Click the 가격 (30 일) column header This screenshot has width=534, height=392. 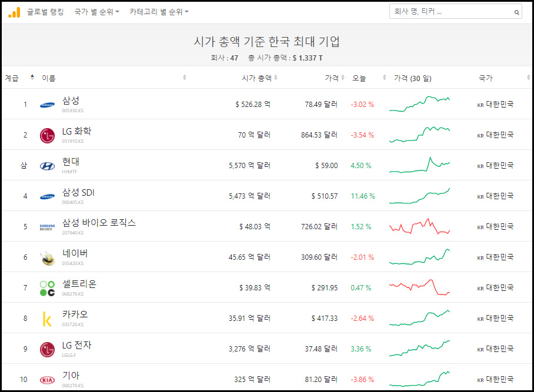[x=412, y=78]
